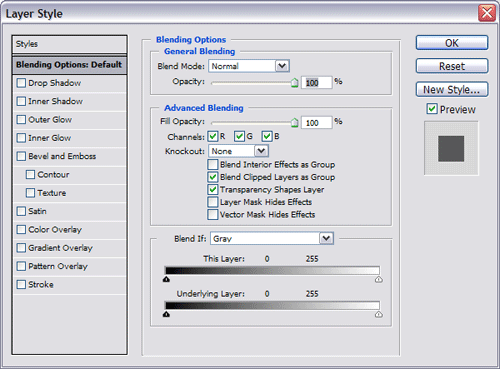Image resolution: width=500 pixels, height=369 pixels.
Task: Click the black handle under Underlying Layer gradient
Action: click(x=166, y=314)
